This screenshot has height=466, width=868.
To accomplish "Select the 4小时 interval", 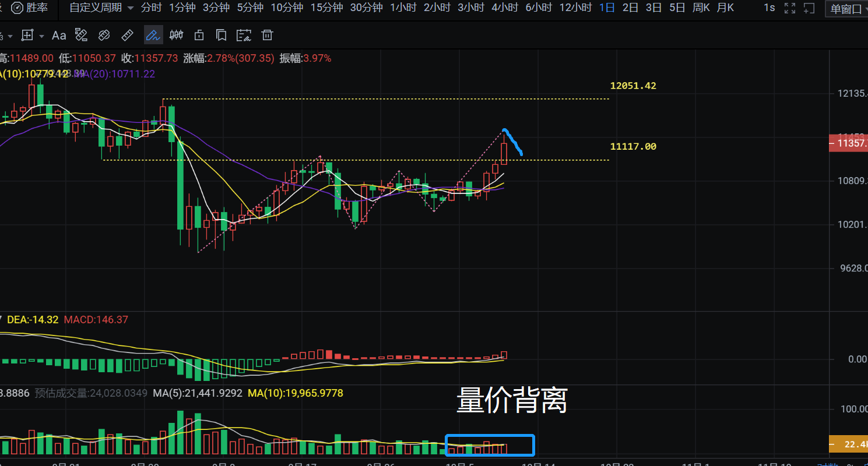I will tap(505, 8).
